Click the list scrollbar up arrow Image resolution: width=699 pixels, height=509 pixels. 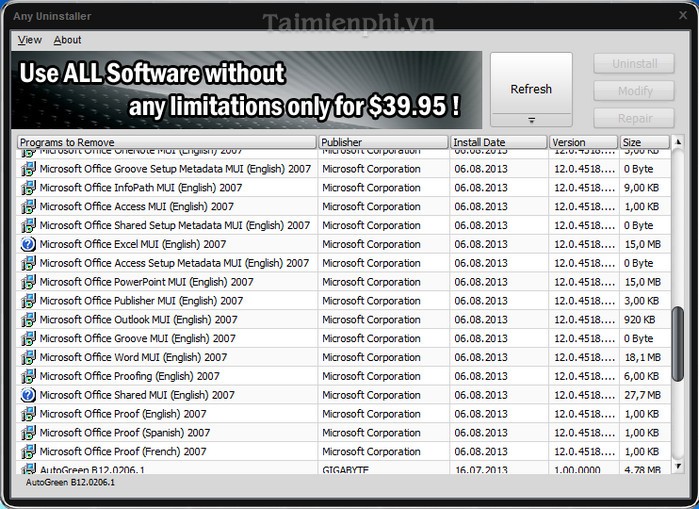pyautogui.click(x=678, y=142)
